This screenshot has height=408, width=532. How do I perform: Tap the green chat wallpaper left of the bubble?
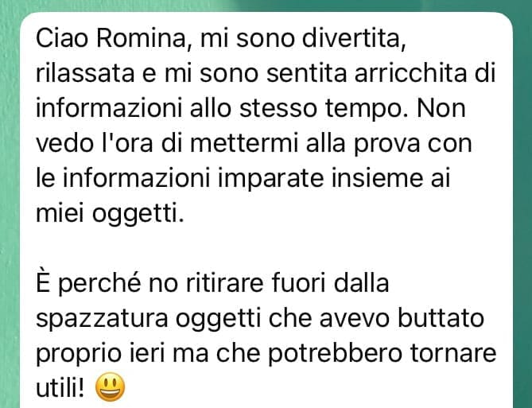click(10, 211)
